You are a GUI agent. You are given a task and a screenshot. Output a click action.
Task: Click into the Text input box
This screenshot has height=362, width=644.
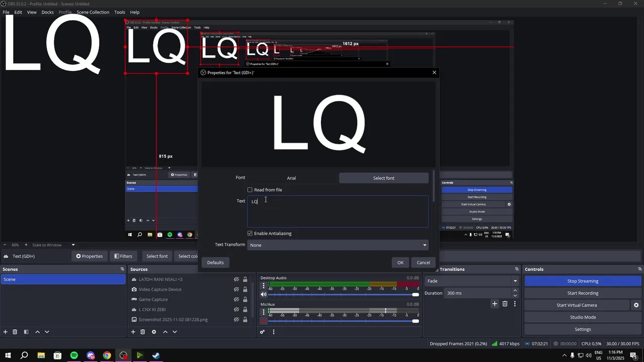(x=338, y=212)
